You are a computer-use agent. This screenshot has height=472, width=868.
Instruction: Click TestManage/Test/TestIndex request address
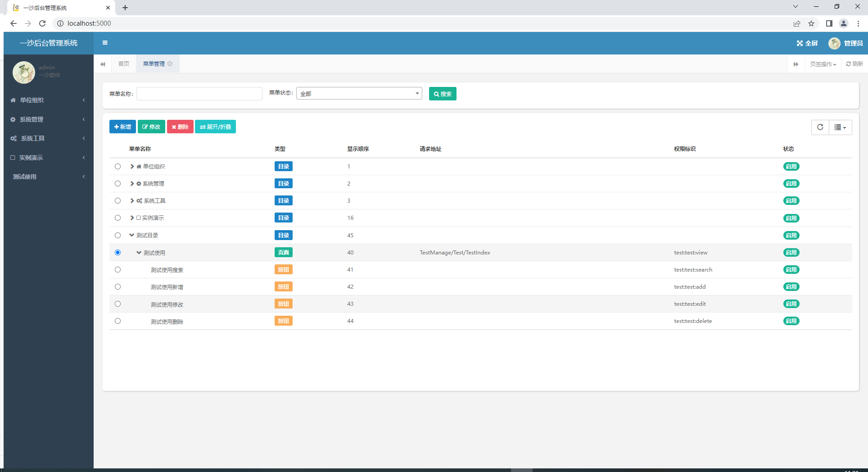(455, 253)
